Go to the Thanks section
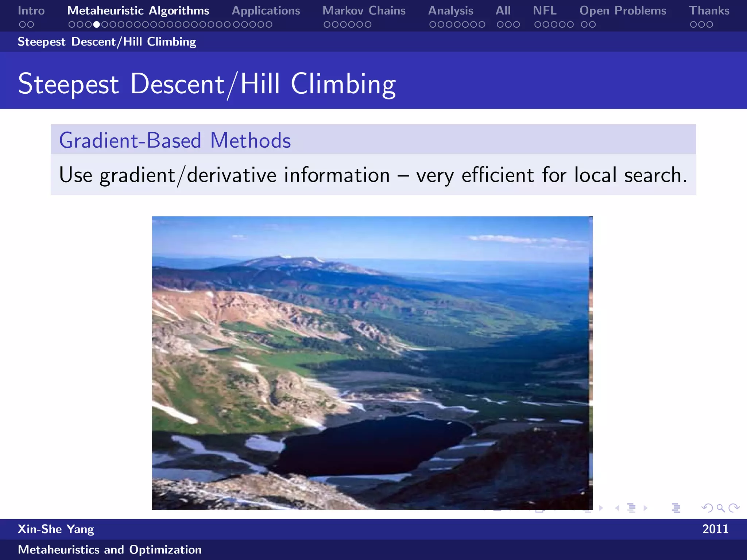747x560 pixels. point(709,11)
